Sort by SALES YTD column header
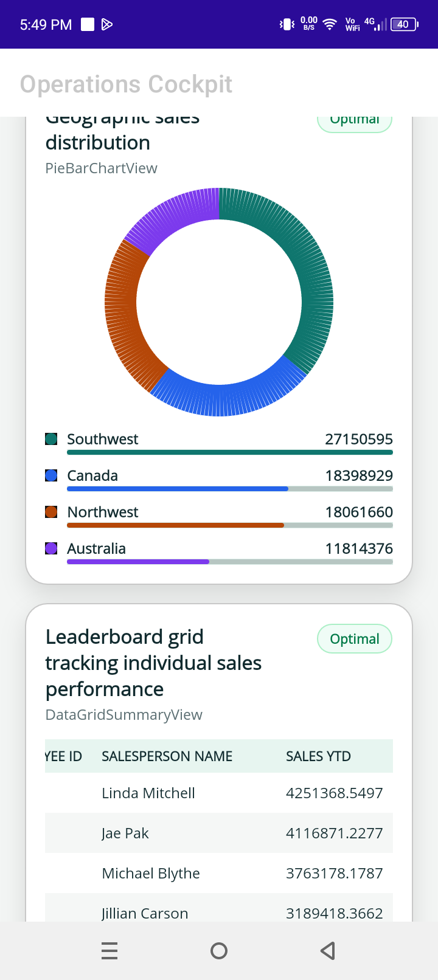438x980 pixels. pyautogui.click(x=318, y=756)
